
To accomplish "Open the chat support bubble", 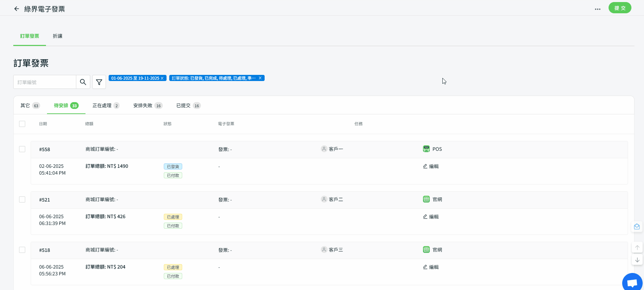I will click(x=632, y=283).
